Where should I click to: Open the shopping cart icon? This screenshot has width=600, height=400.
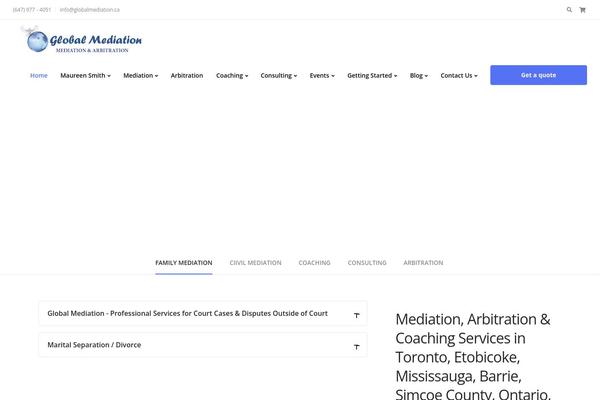pos(582,10)
